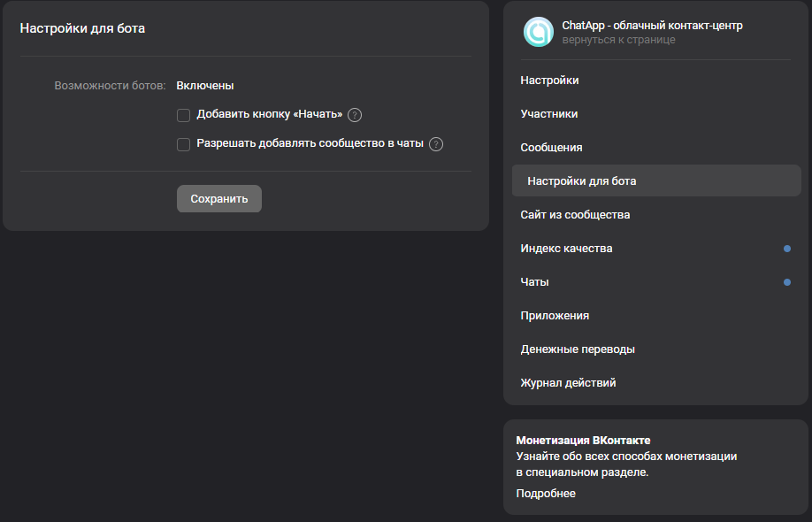Click the вернуться к странице link
Viewport: 812px width, 522px height.
point(618,40)
